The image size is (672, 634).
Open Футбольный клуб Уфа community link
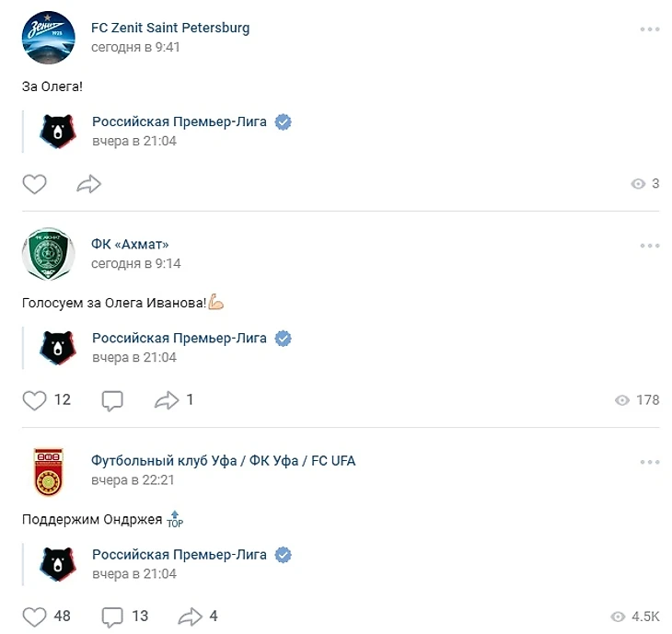click(224, 461)
